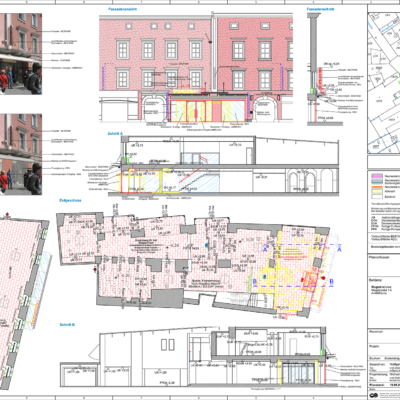Open the upper street photo of the facade
The width and height of the screenshot is (400, 400).
coord(21,54)
